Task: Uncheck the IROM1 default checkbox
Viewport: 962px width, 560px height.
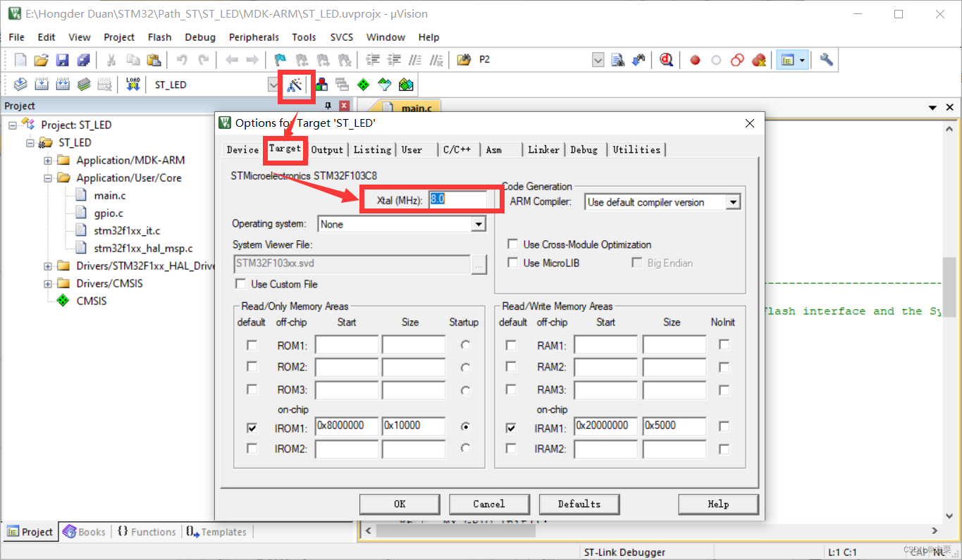Action: click(x=252, y=427)
